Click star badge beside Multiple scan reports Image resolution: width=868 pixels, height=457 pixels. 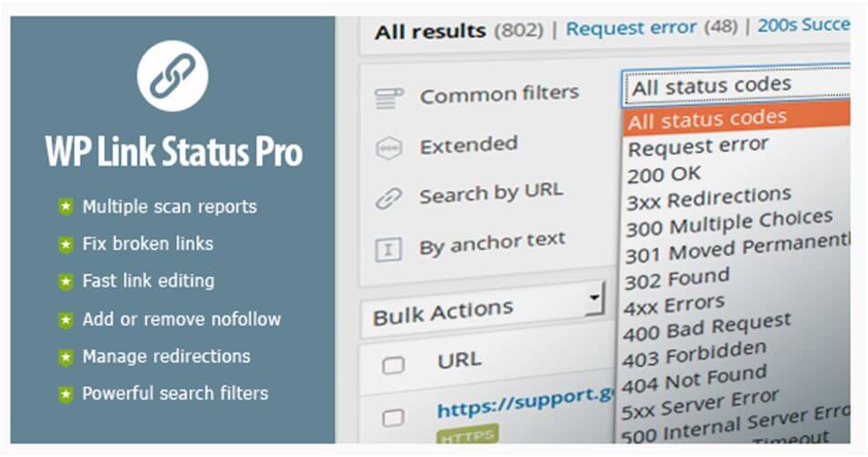pos(66,207)
